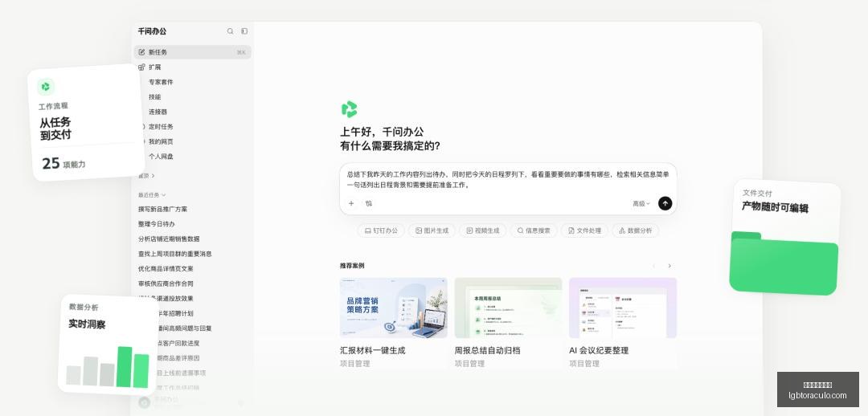Go to 专家套件

click(161, 82)
